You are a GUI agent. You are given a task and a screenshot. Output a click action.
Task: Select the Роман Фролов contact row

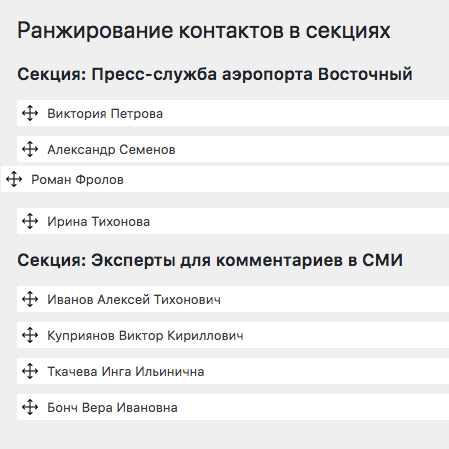coord(225,179)
